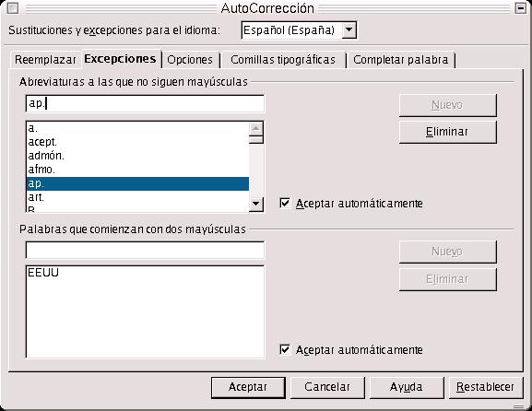Click the Cancelar button
This screenshot has height=411, width=532.
(327, 387)
